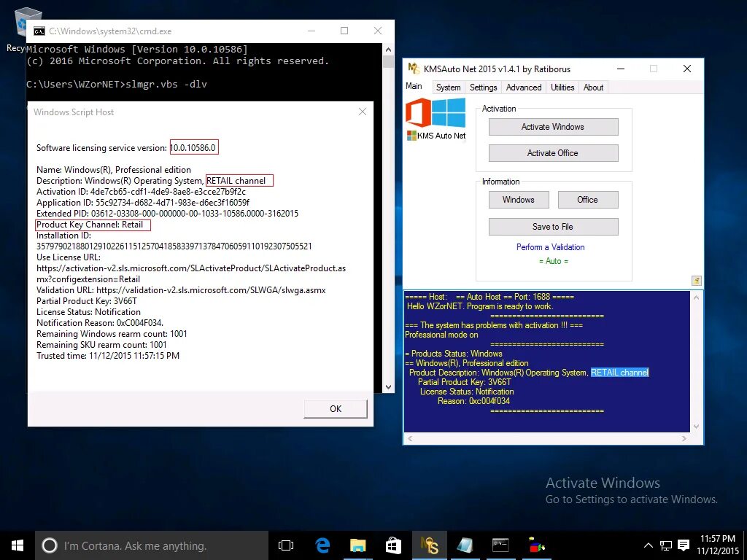Close the KMSAuto Net window
The height and width of the screenshot is (560, 747).
[x=687, y=69]
